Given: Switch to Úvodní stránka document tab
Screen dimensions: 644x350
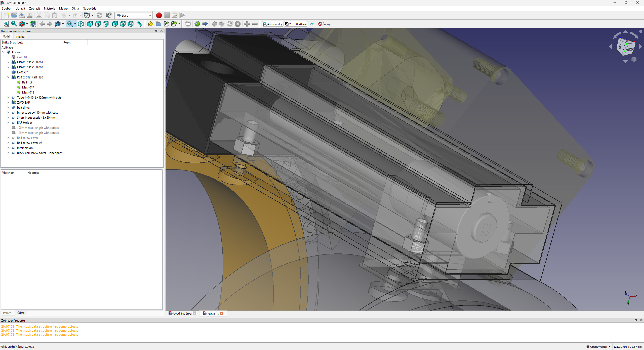Looking at the screenshot, I should [182, 313].
